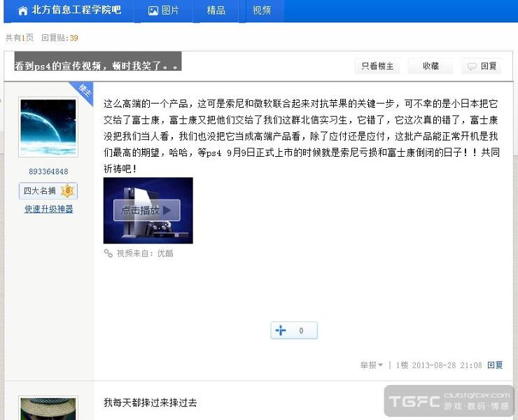
Task: Switch to the 视频 tab
Action: (x=262, y=10)
